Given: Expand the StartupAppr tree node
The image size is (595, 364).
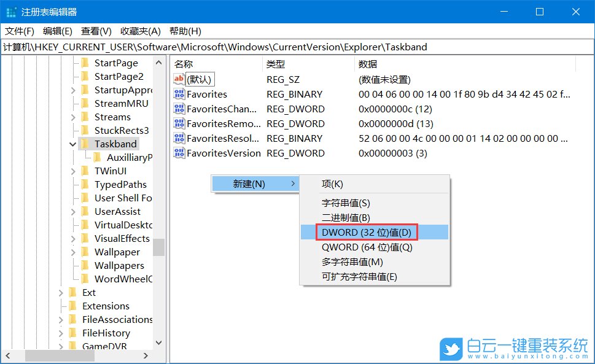Looking at the screenshot, I should click(73, 90).
